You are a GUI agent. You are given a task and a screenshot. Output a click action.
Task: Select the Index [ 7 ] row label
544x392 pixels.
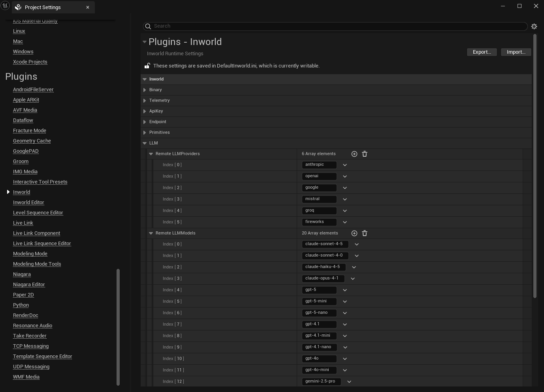172,324
